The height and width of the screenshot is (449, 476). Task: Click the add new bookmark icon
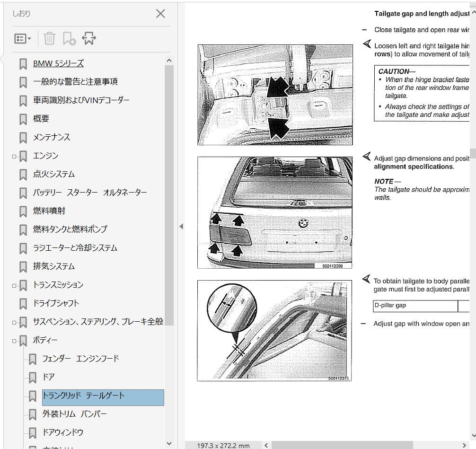pyautogui.click(x=69, y=38)
